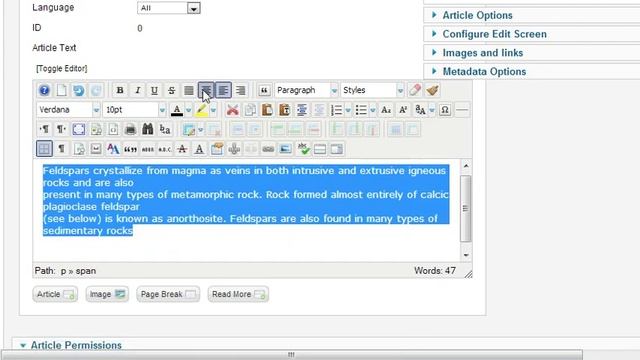Toggle the table visual aid grid button
The height and width of the screenshot is (360, 640).
coord(44,149)
